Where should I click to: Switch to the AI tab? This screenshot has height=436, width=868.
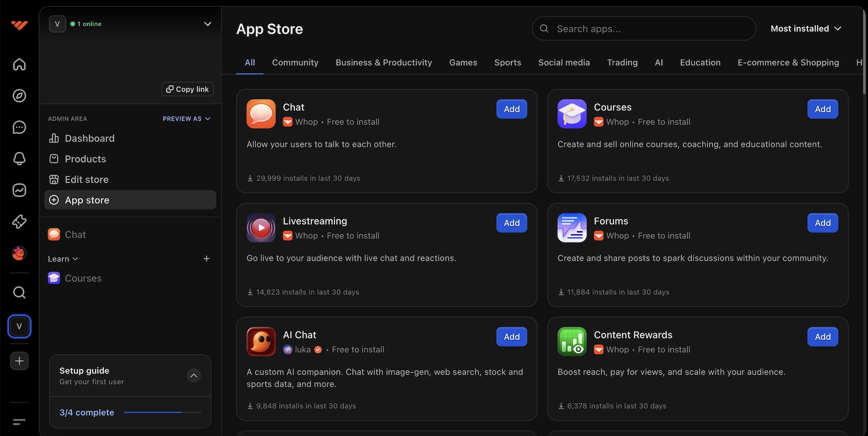pyautogui.click(x=659, y=63)
